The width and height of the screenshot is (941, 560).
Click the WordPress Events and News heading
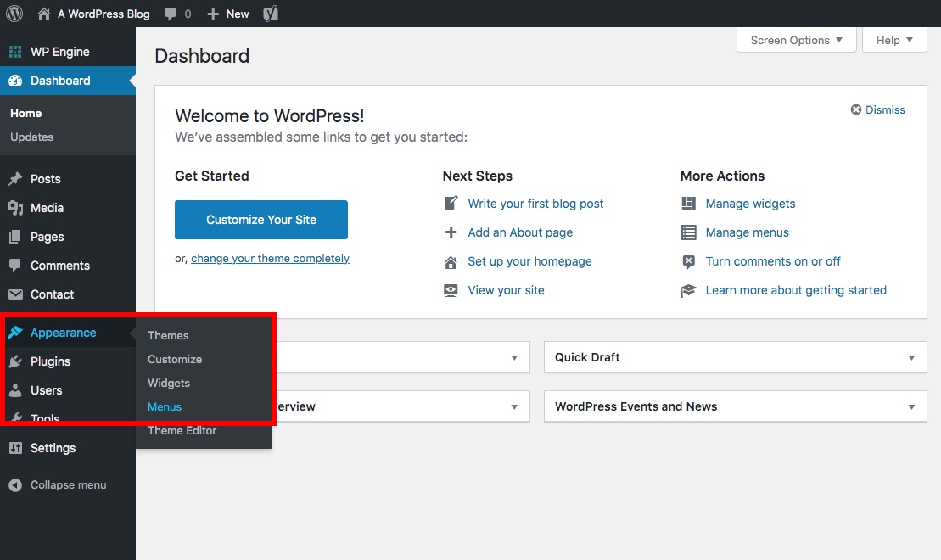636,406
